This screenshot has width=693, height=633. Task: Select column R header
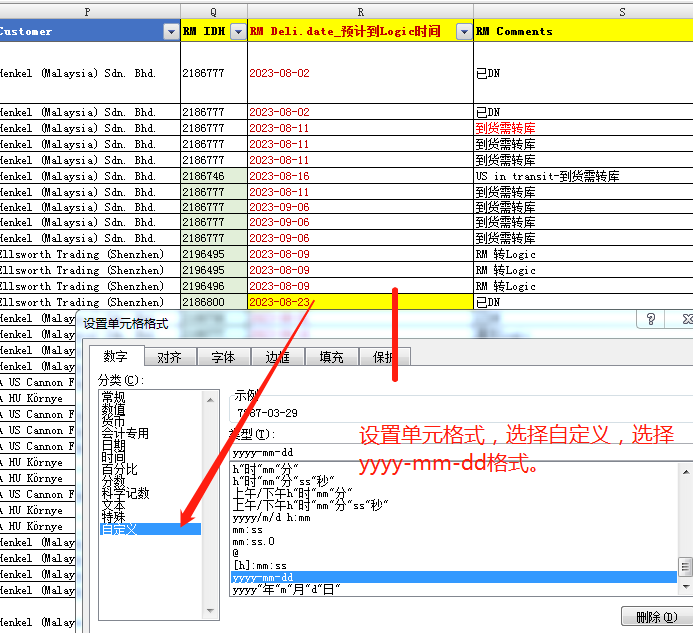click(360, 11)
